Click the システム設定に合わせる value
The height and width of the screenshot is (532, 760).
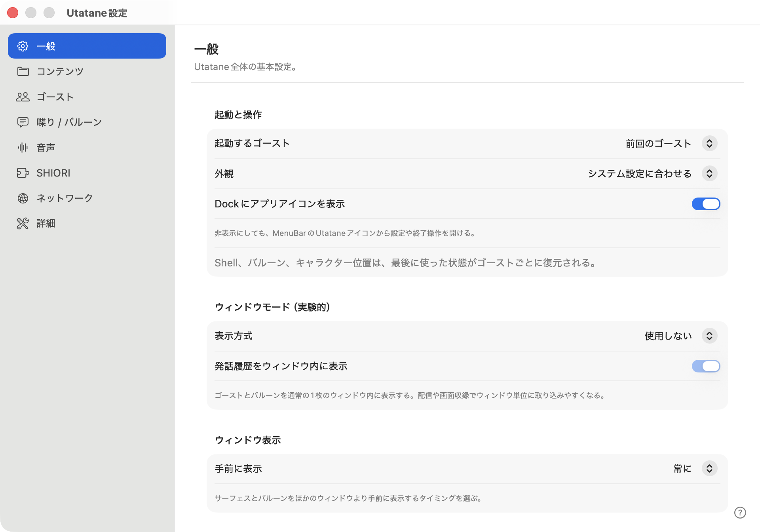point(640,173)
